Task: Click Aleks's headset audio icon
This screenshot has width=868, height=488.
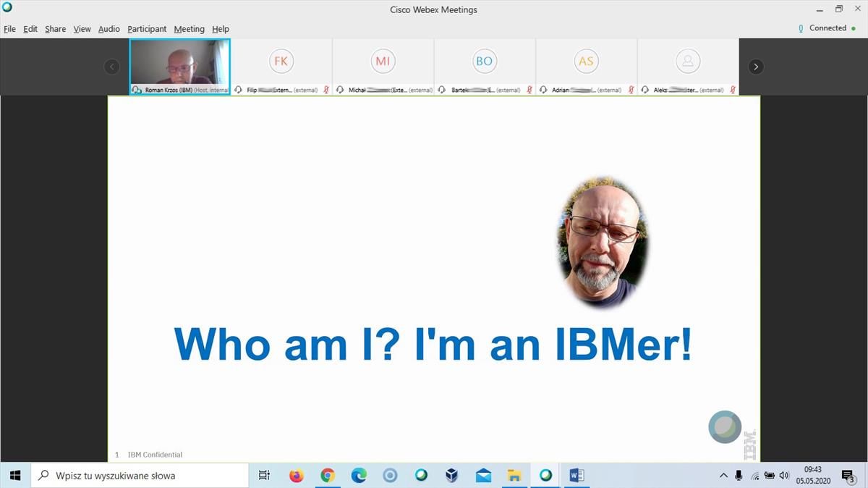Action: point(644,90)
